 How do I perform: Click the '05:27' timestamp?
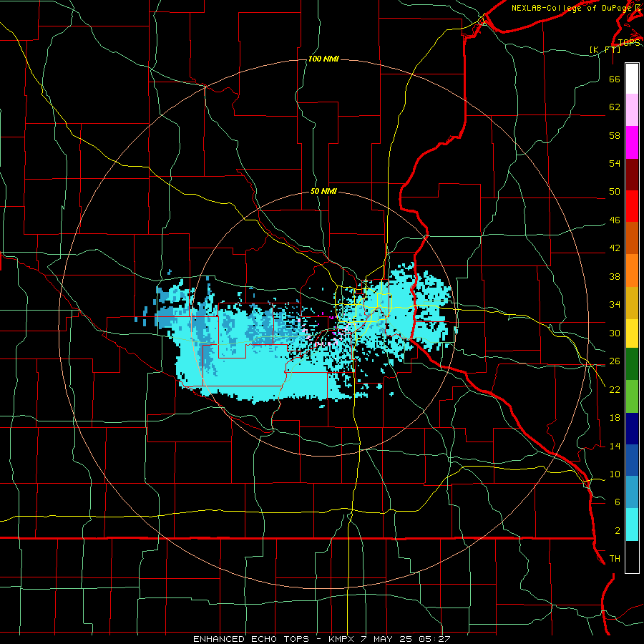point(434,639)
